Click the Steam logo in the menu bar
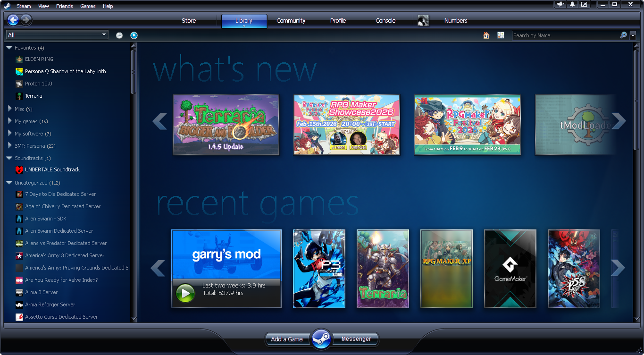Viewport: 644px width, 355px height. tap(7, 6)
